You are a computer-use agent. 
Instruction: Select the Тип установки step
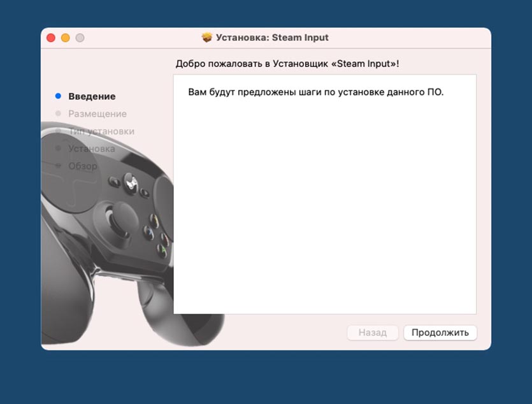coord(101,131)
